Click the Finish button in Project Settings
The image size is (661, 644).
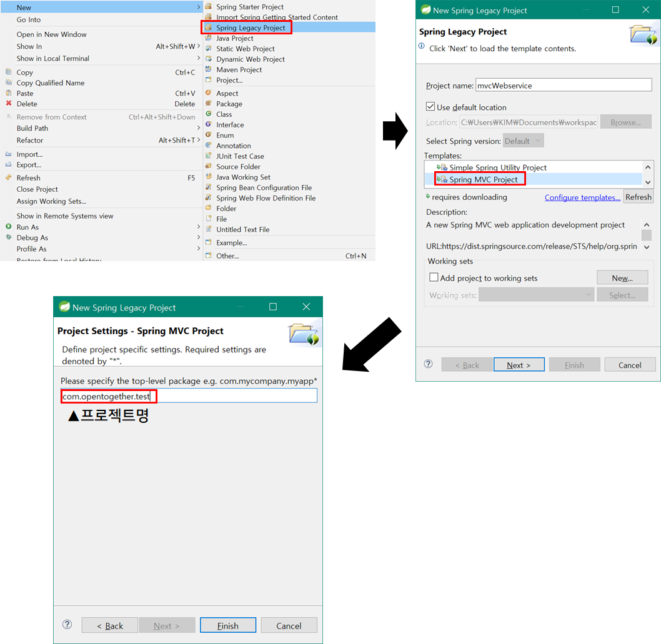pos(227,626)
